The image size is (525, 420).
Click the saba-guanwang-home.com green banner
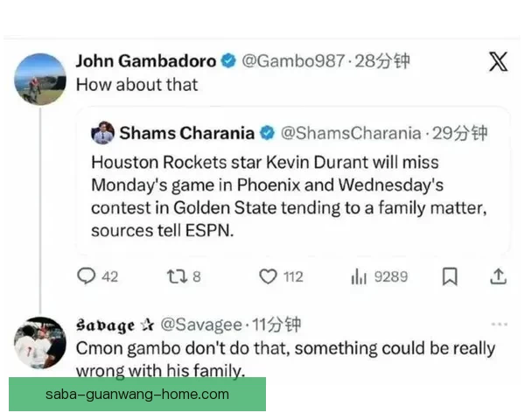(x=137, y=395)
